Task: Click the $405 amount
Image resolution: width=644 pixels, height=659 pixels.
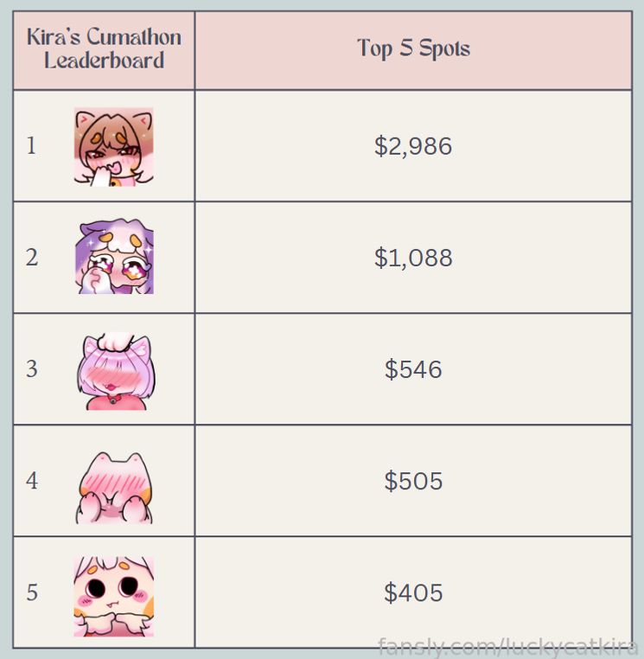Action: pos(413,592)
